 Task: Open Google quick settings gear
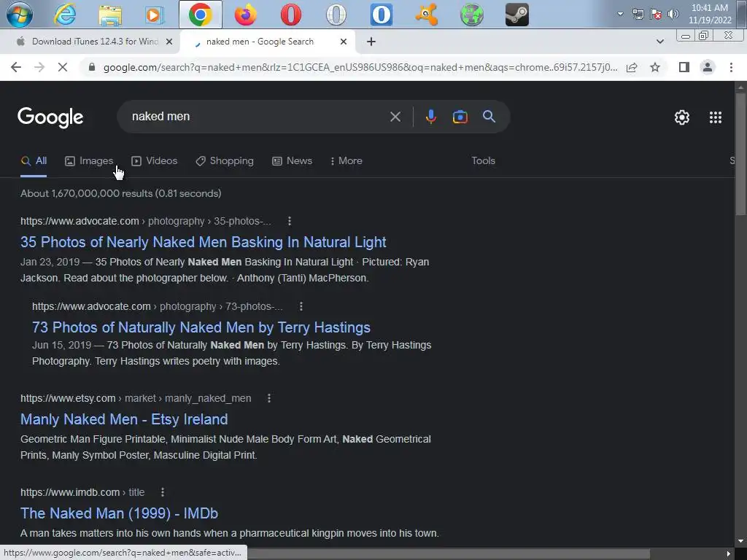click(x=682, y=117)
